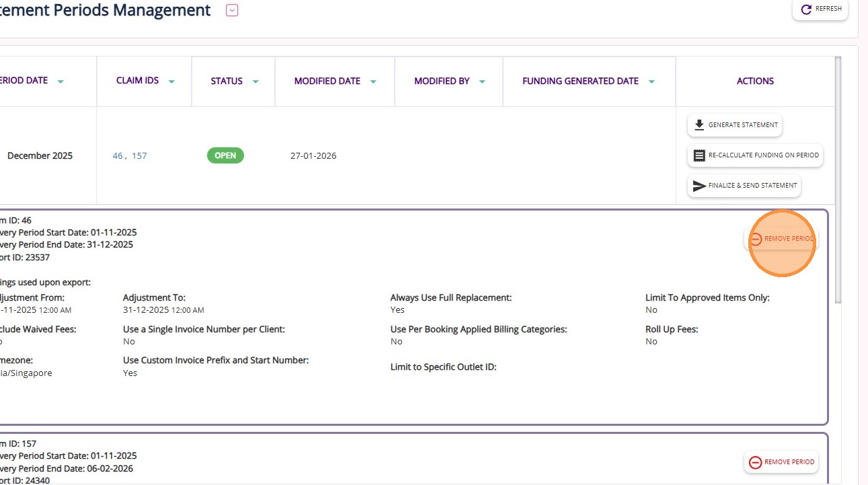Open the dropdown beside Statement Periods Management title
The height and width of the screenshot is (485, 868).
point(232,10)
